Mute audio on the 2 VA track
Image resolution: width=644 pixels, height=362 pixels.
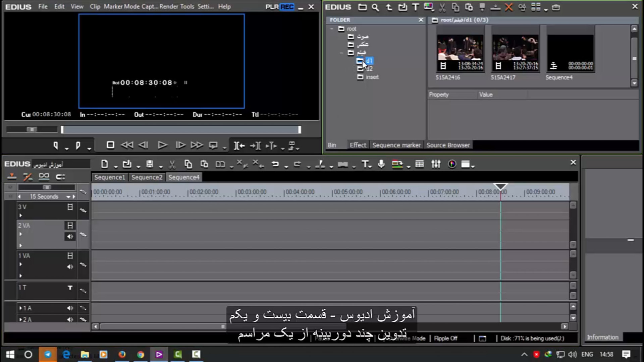click(70, 237)
